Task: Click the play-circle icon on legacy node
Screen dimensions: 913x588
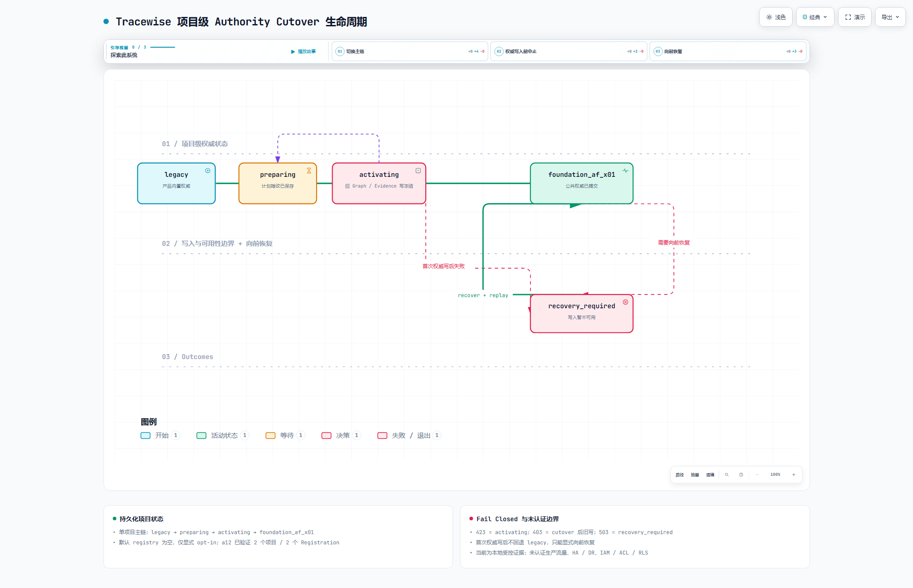Action: coord(208,171)
